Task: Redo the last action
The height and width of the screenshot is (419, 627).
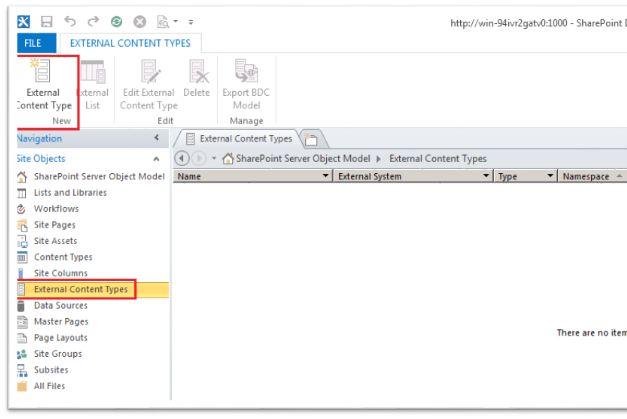Action: [x=93, y=21]
